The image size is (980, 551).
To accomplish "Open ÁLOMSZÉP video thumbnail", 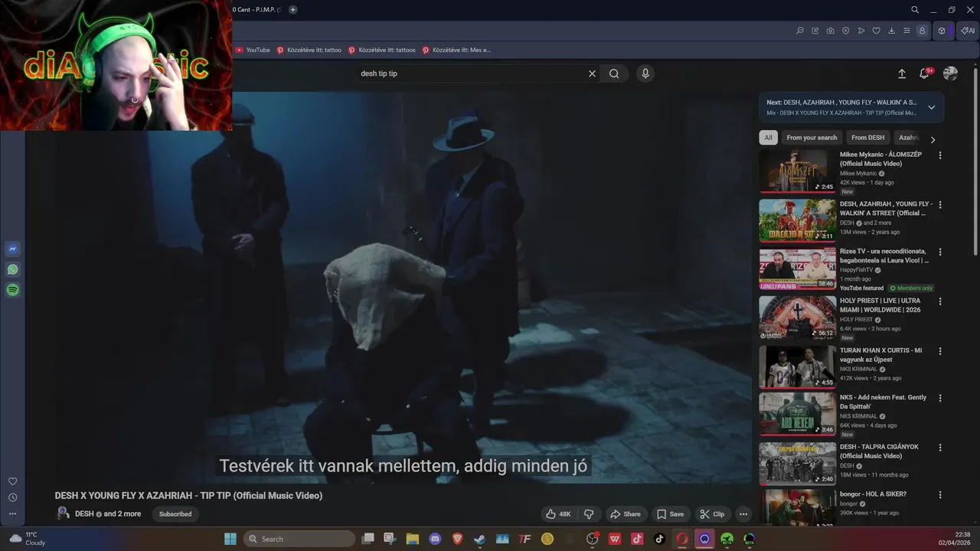I will pos(797,171).
